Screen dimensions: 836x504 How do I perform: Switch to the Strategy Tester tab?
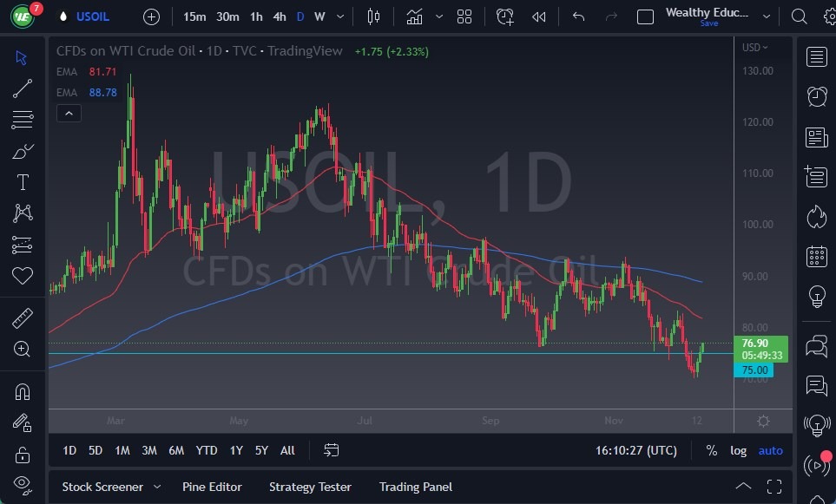[310, 487]
